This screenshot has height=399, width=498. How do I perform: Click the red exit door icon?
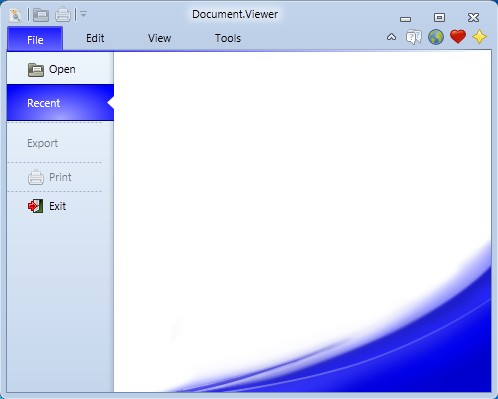[x=35, y=206]
